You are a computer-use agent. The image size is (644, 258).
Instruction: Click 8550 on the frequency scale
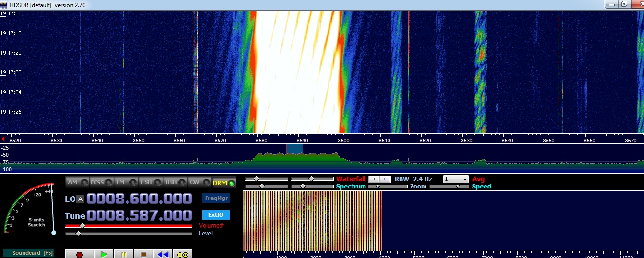point(138,141)
